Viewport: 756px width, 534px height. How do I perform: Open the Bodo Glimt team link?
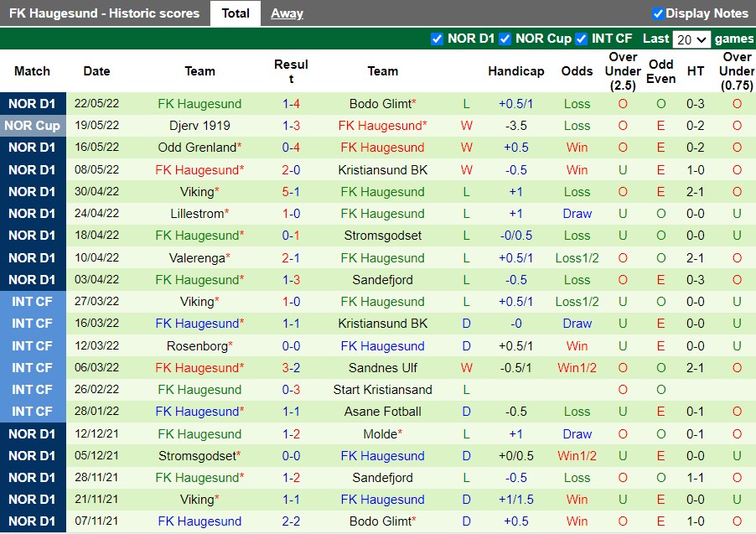tap(381, 103)
